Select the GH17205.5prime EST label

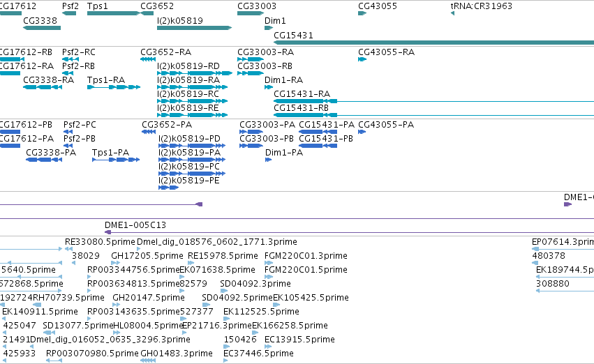point(147,256)
